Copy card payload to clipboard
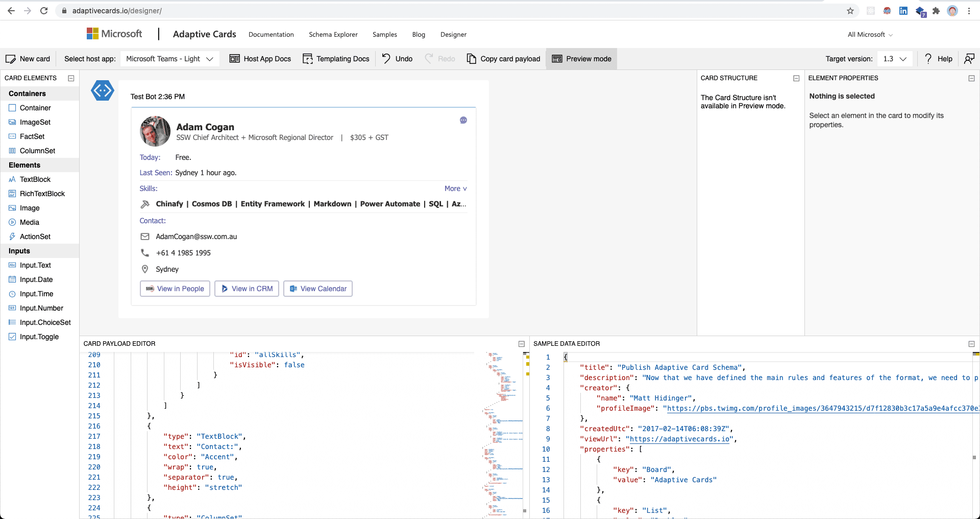This screenshot has width=980, height=519. click(x=503, y=59)
